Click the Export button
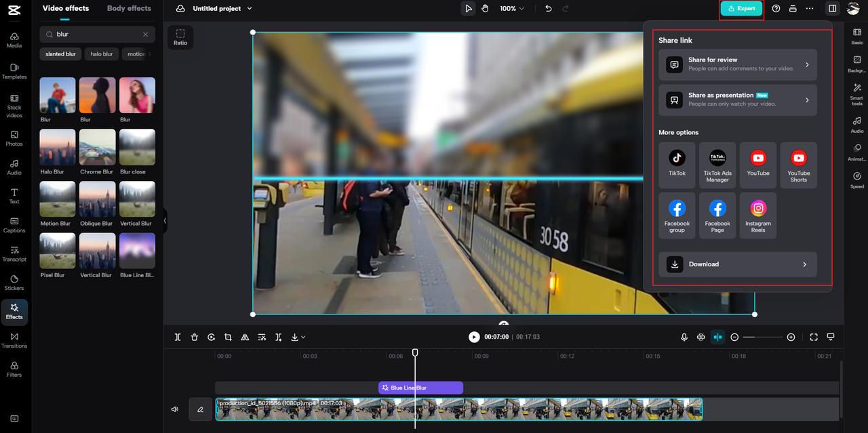The image size is (868, 433). (x=741, y=8)
